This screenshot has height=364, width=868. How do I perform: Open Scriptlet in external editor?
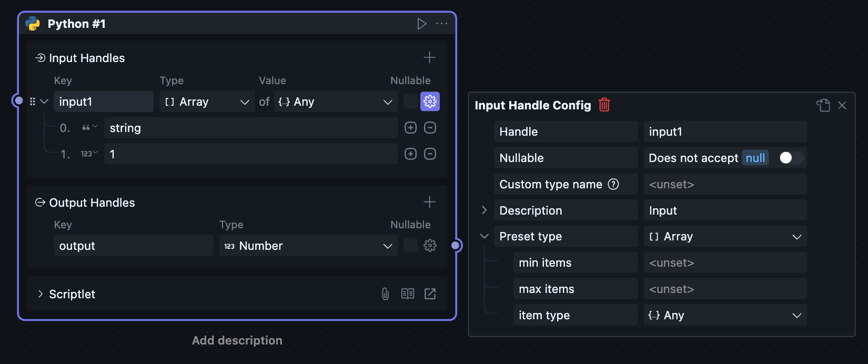click(x=430, y=294)
